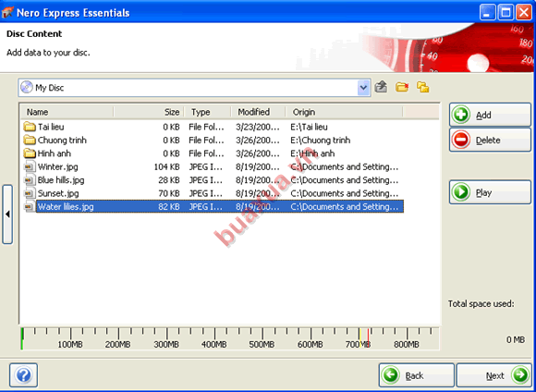Select the Tai lieu name text
This screenshot has height=392, width=536.
click(51, 127)
